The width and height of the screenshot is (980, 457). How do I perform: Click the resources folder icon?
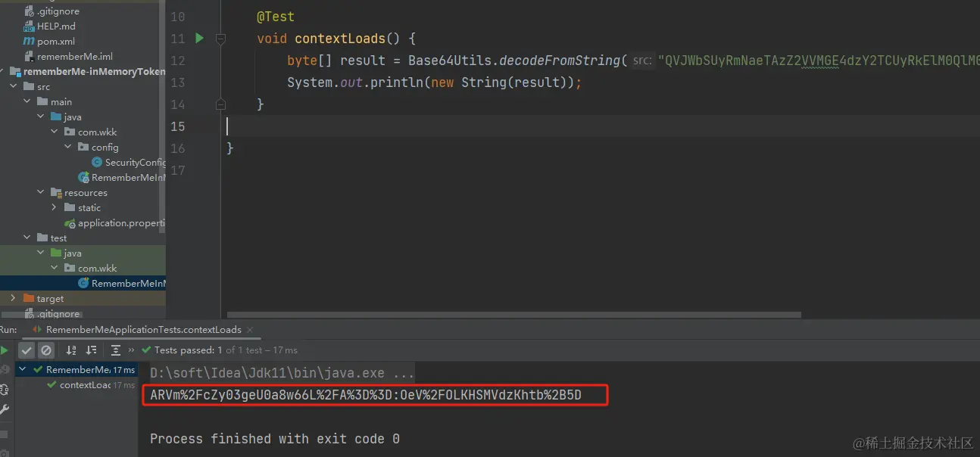click(56, 193)
